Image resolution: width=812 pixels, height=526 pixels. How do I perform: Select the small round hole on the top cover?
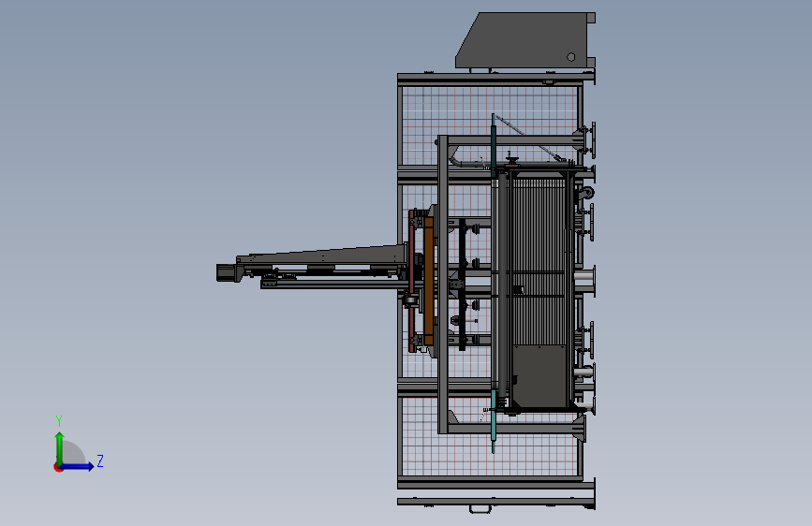tap(570, 57)
